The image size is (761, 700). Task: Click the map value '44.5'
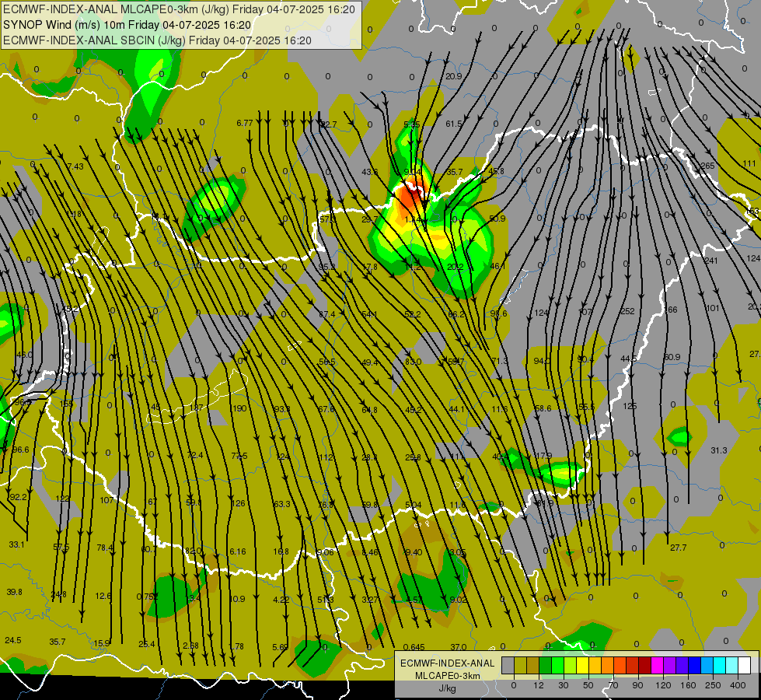[628, 359]
